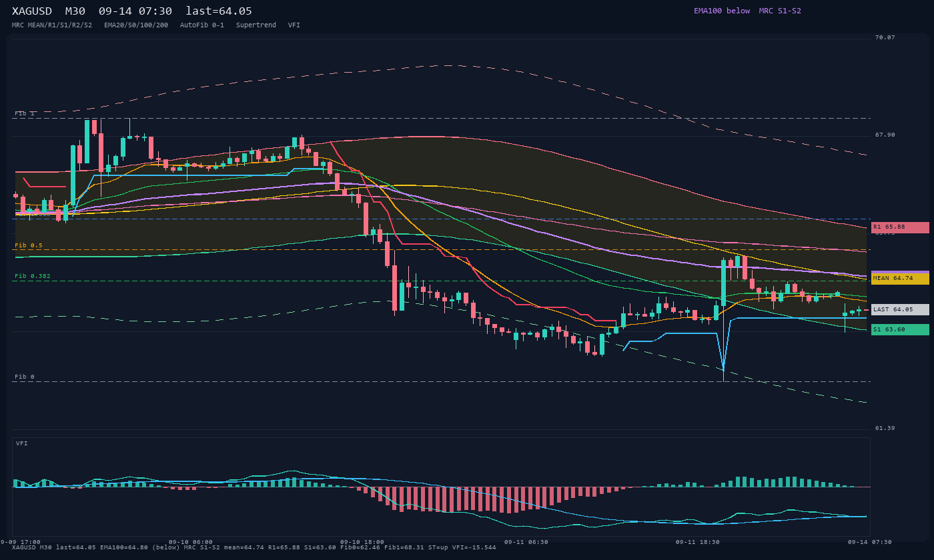
Task: Click the R1 65.88 price tag
Action: (900, 227)
